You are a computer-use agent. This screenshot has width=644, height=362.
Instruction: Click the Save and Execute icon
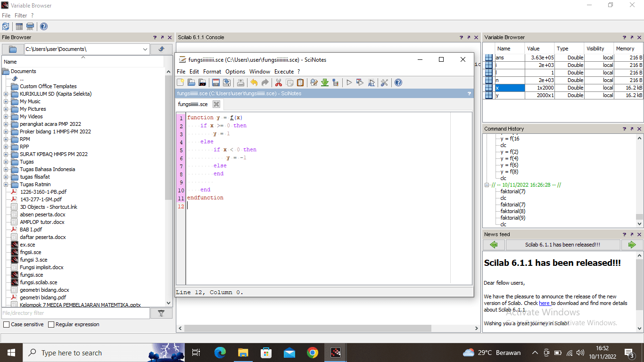pos(360,82)
